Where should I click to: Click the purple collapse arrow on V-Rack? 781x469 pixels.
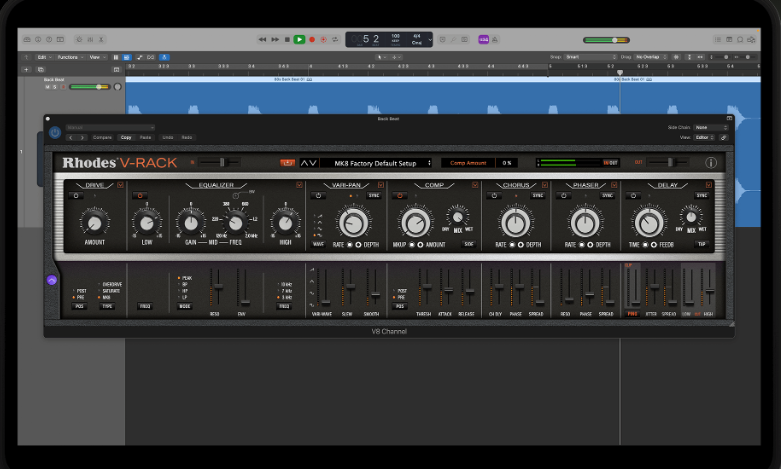(52, 280)
